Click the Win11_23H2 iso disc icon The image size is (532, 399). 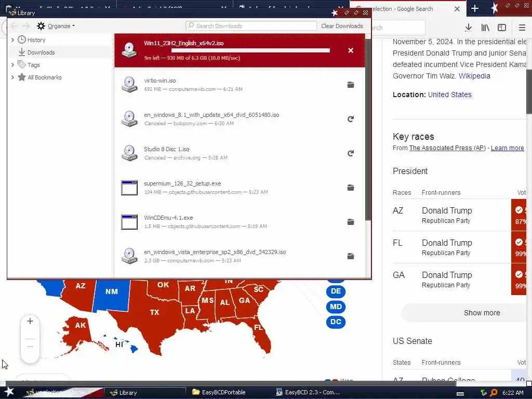(x=129, y=50)
